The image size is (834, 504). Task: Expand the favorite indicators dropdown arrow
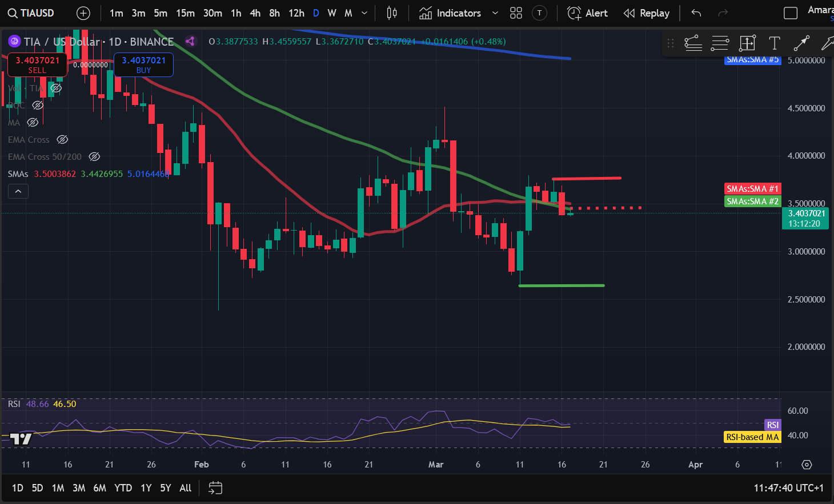[x=495, y=13]
